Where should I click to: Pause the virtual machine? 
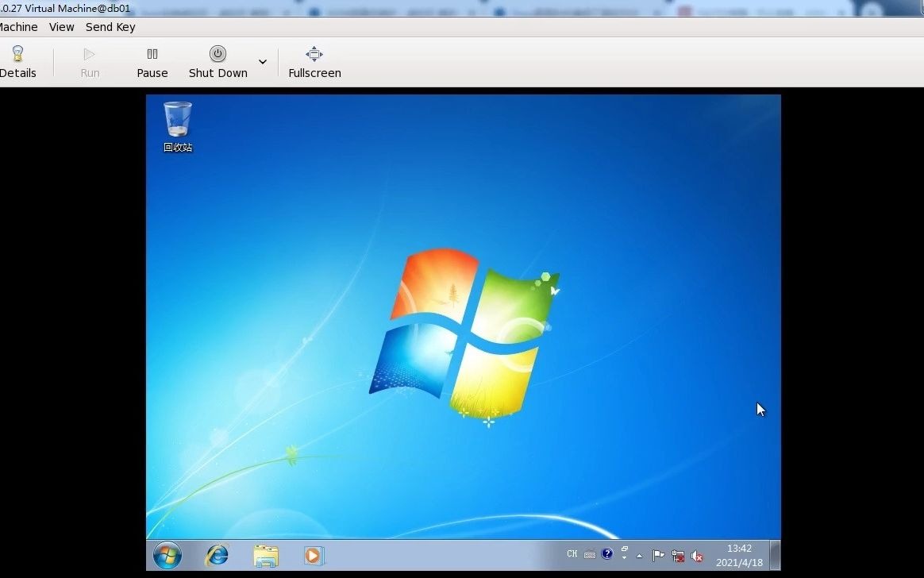(x=152, y=62)
